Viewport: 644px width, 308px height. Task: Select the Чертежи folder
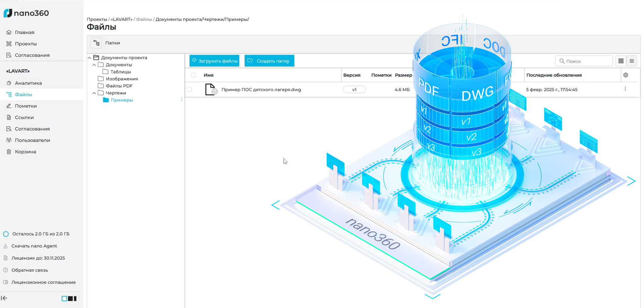click(116, 93)
